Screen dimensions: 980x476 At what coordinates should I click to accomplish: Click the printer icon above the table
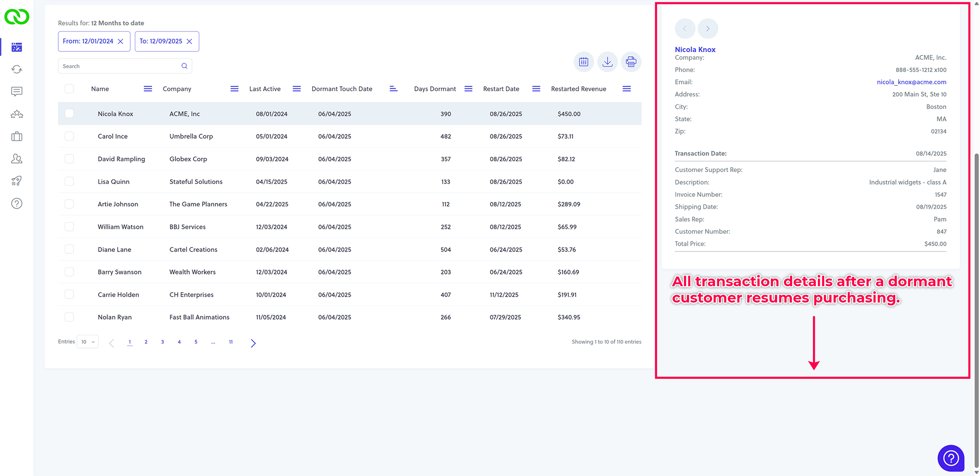[631, 62]
